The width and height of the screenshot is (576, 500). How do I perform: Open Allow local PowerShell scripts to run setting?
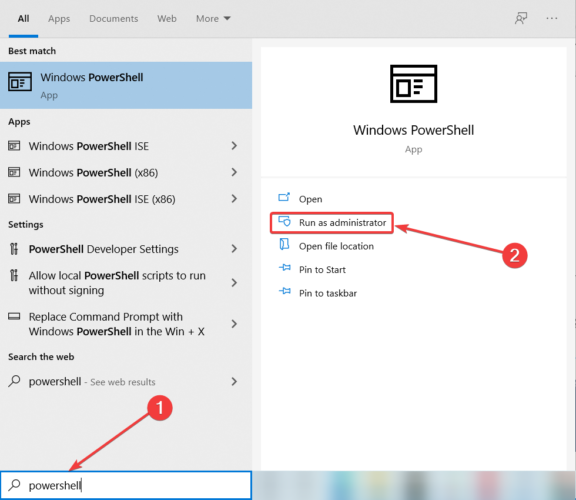[126, 283]
